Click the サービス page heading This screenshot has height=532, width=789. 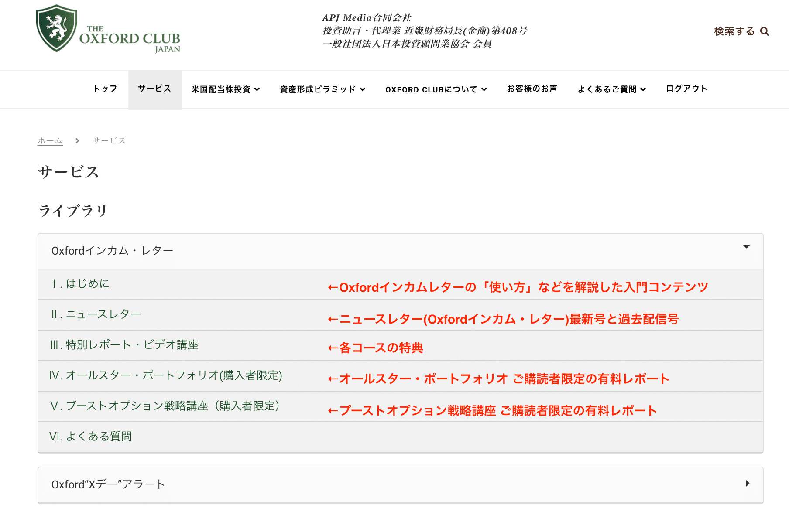tap(69, 172)
